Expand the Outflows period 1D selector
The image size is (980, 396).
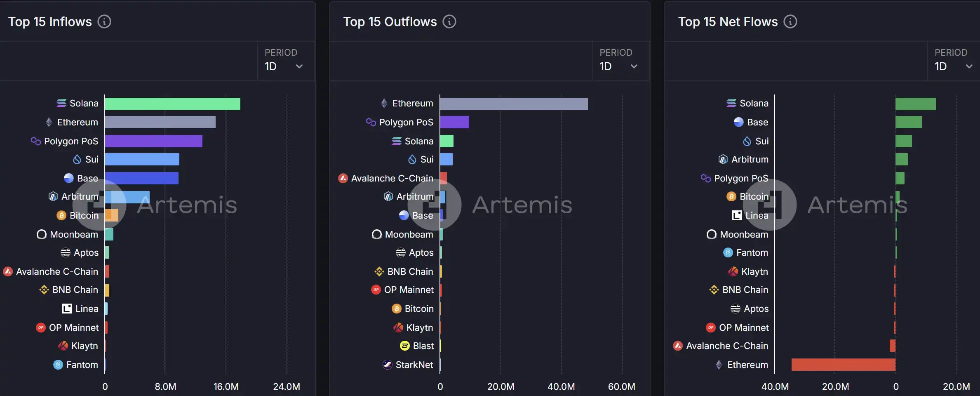click(618, 66)
